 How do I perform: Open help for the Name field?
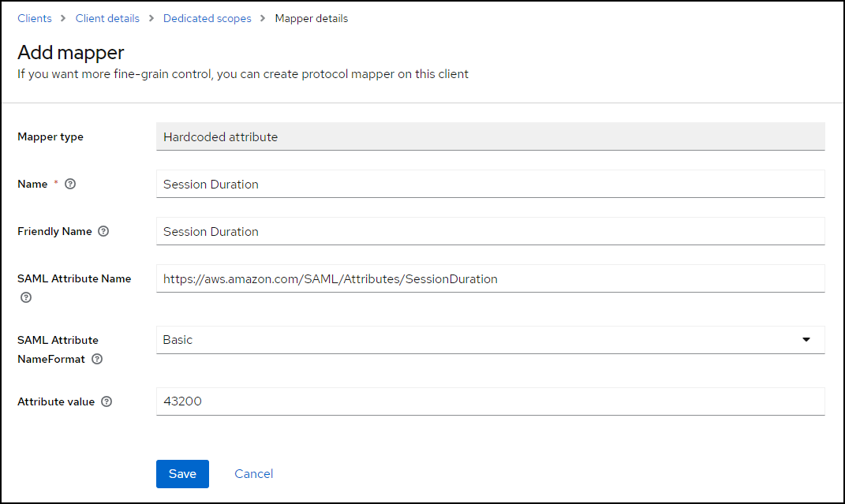tap(70, 185)
